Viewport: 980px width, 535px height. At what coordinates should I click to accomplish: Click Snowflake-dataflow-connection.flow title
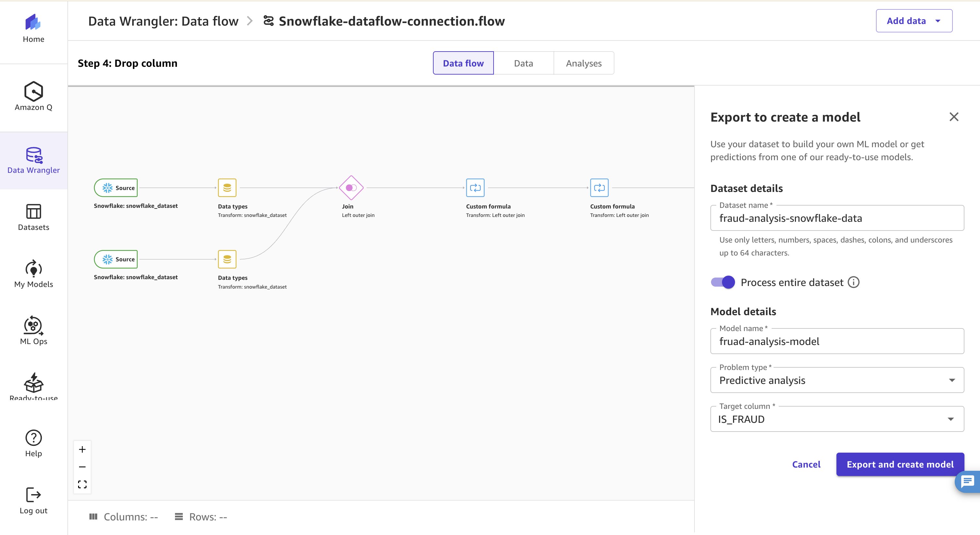pyautogui.click(x=391, y=21)
